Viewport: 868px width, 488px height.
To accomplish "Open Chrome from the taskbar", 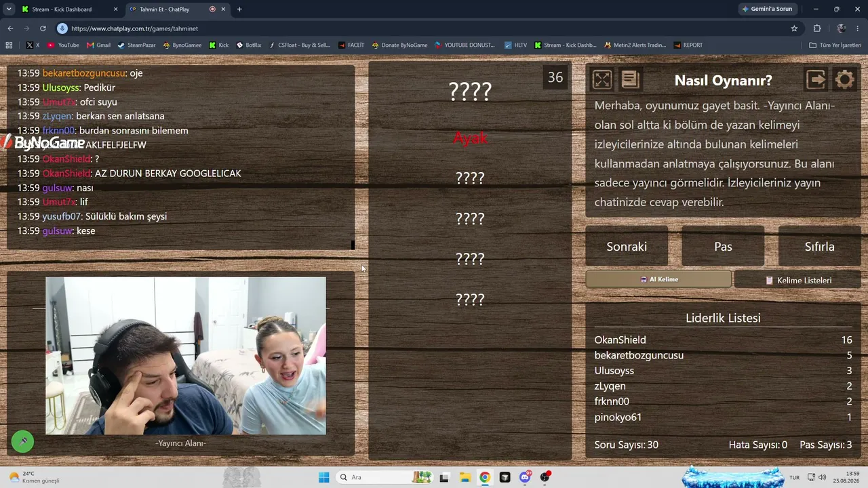I will 485,477.
